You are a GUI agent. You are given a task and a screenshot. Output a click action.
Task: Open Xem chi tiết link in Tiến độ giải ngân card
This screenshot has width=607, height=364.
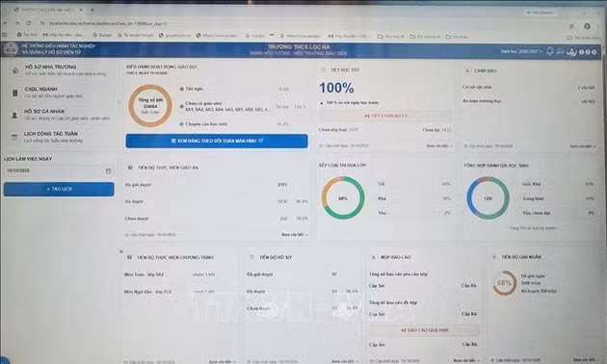586,360
